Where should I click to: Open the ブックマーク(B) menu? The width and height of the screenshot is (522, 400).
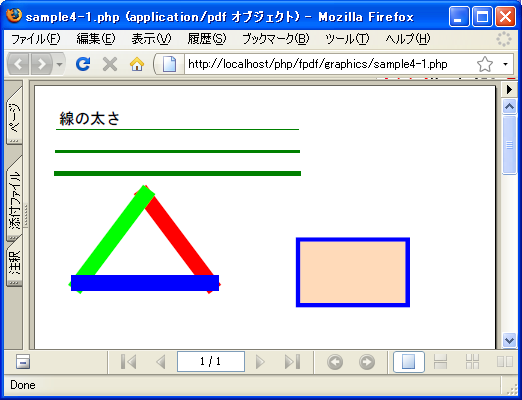pyautogui.click(x=276, y=39)
